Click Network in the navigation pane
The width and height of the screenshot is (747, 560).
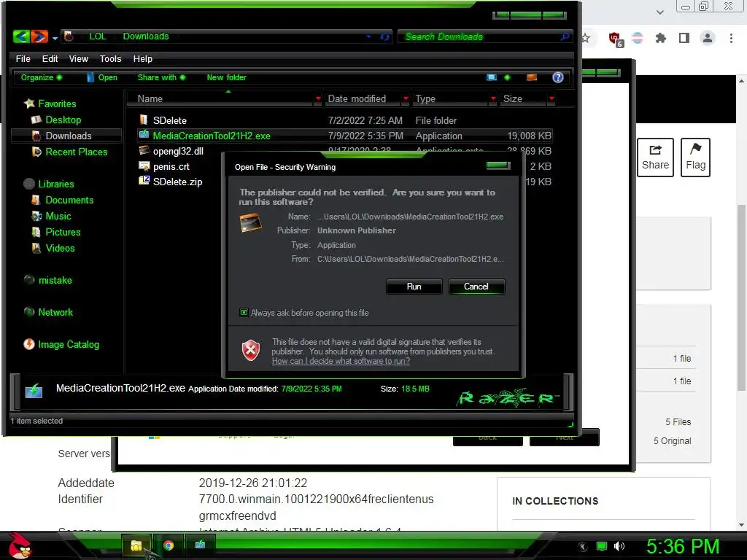coord(55,312)
